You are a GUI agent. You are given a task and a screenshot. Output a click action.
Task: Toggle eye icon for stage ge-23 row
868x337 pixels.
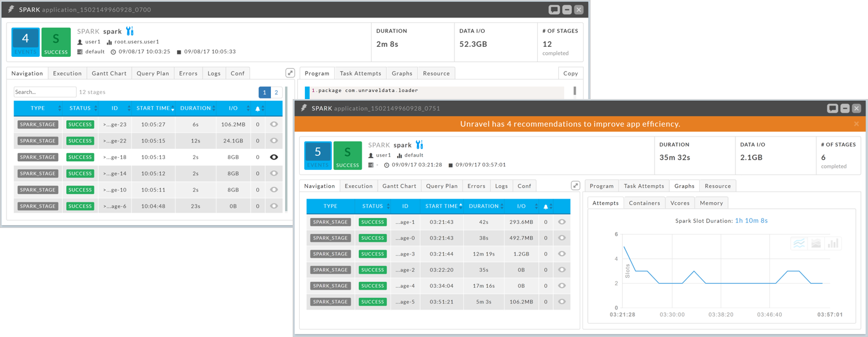[274, 124]
